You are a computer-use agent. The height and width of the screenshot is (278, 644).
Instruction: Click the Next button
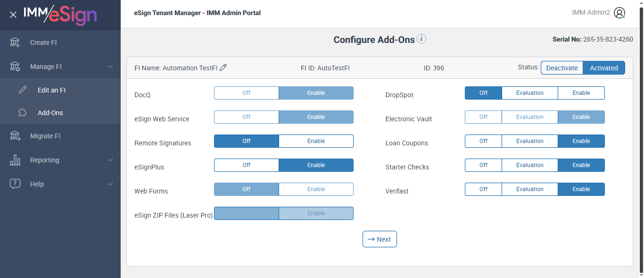pyautogui.click(x=380, y=239)
